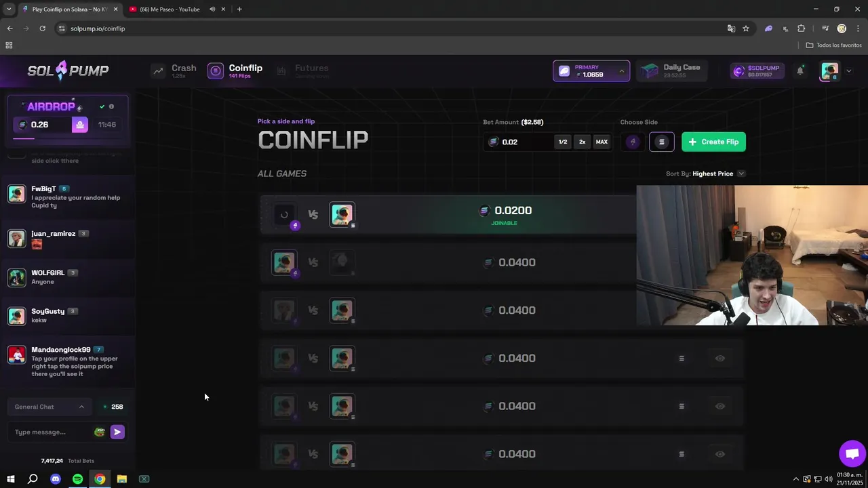Image resolution: width=868 pixels, height=488 pixels.
Task: Switch to the Crash game tab
Action: pos(174,70)
